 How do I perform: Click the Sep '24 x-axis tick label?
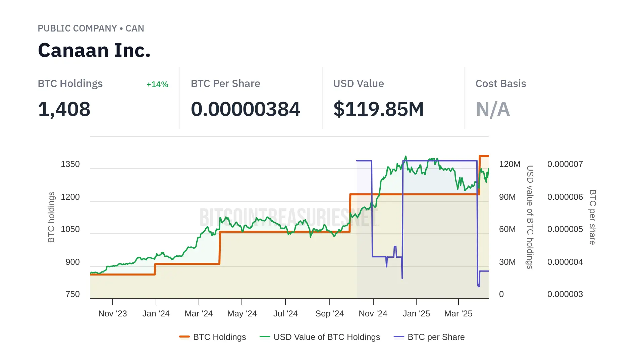click(329, 313)
